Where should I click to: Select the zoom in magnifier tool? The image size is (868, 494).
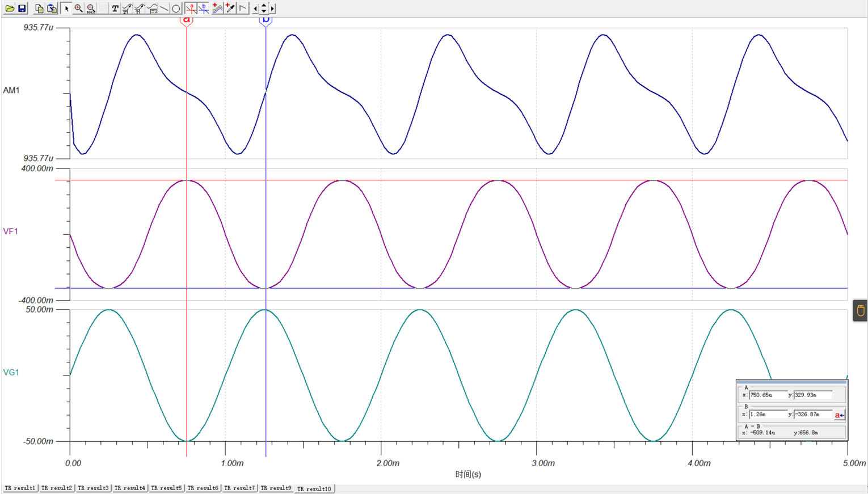click(78, 8)
